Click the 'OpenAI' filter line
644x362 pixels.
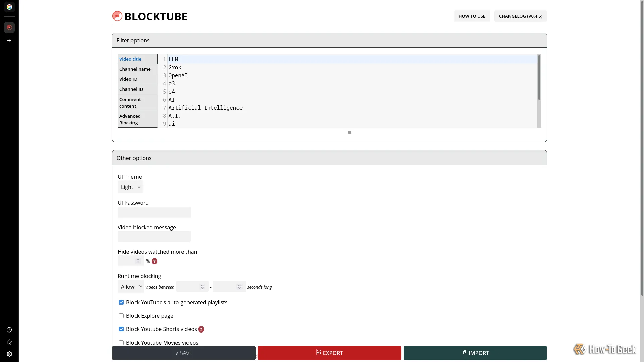352,75
